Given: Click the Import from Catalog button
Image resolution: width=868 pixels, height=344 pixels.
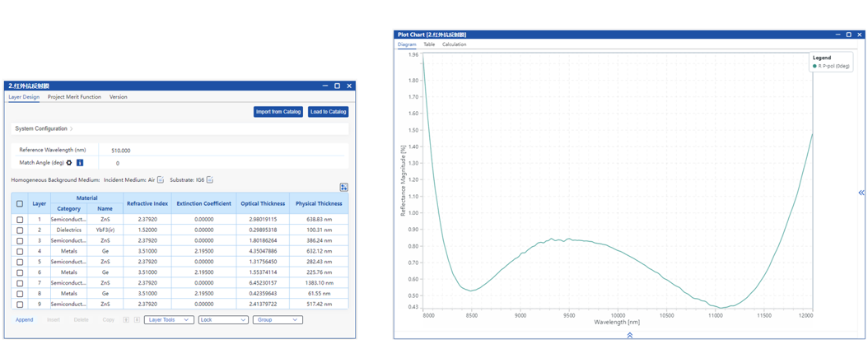Looking at the screenshot, I should [278, 112].
